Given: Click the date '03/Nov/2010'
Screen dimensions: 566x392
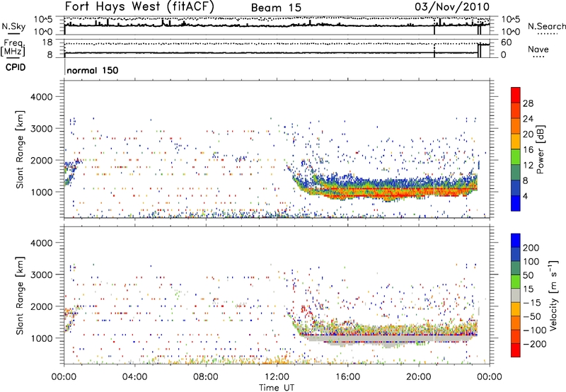Looking at the screenshot, I should 452,6.
